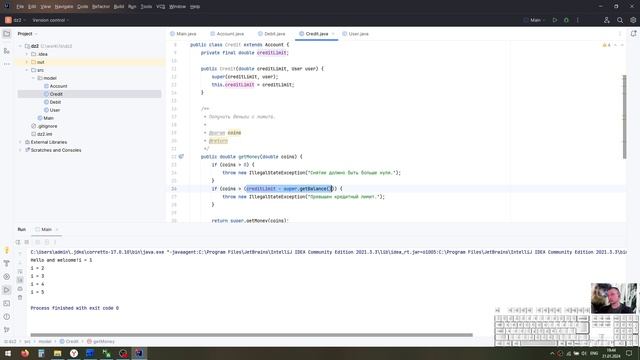640x360 pixels.
Task: Open the Refactor menu
Action: pos(101,7)
